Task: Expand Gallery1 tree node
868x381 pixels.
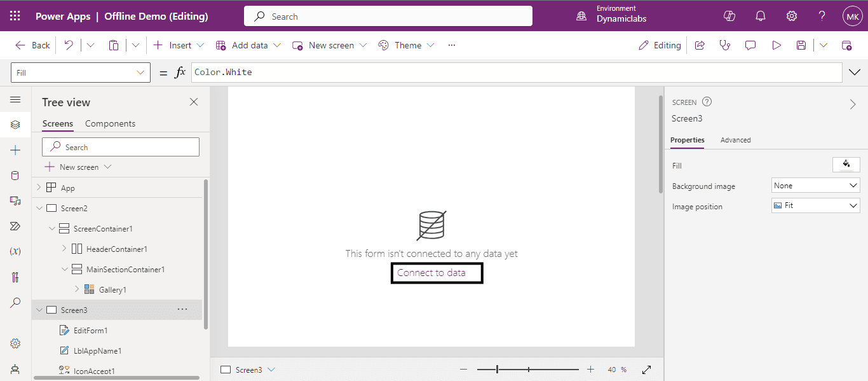Action: [77, 289]
